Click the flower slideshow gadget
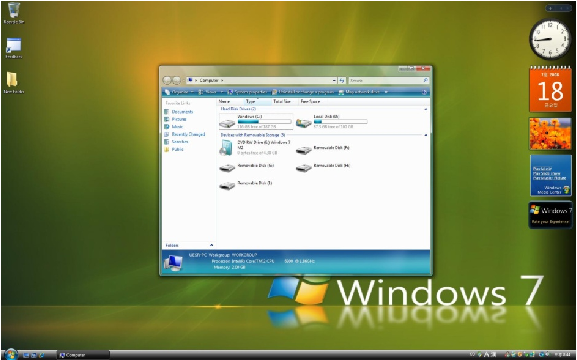This screenshot has height=360, width=577. coord(551,134)
